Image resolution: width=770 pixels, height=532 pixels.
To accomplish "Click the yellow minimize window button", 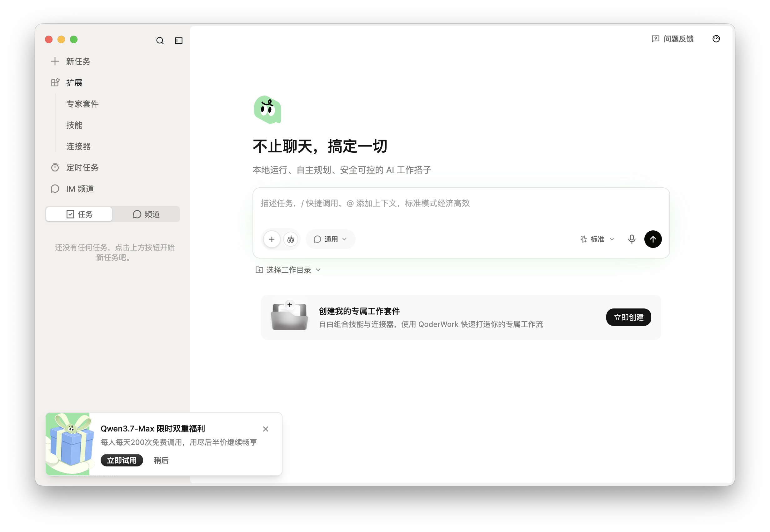I will pyautogui.click(x=61, y=39).
